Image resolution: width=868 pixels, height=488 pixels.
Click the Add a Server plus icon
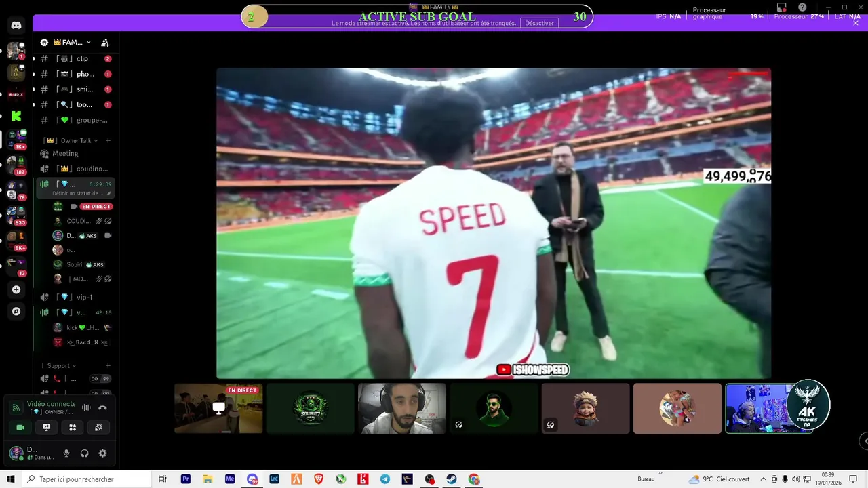coord(16,289)
